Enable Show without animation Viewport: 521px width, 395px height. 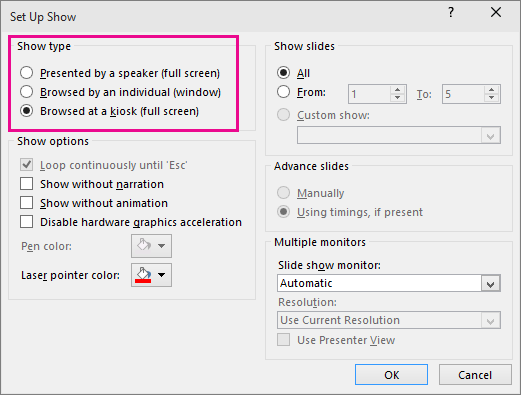point(26,203)
